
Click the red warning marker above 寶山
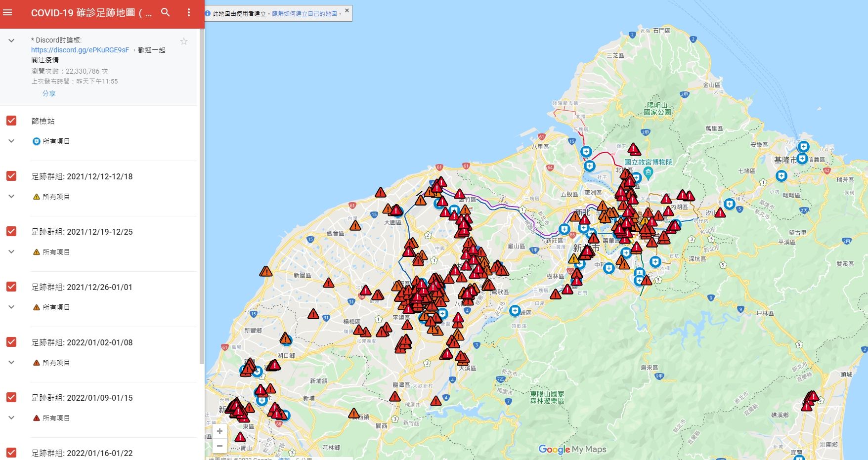point(240,437)
